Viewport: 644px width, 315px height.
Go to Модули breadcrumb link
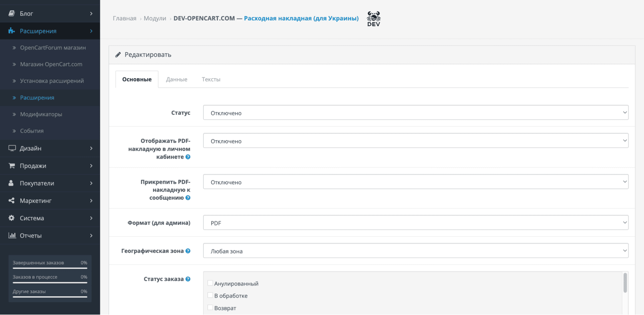point(155,18)
